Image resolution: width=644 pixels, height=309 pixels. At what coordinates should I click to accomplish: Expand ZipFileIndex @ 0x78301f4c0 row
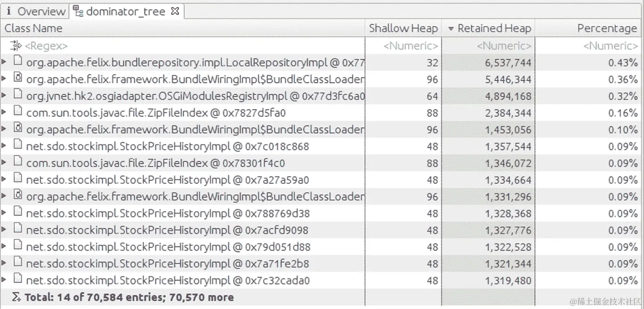4,162
